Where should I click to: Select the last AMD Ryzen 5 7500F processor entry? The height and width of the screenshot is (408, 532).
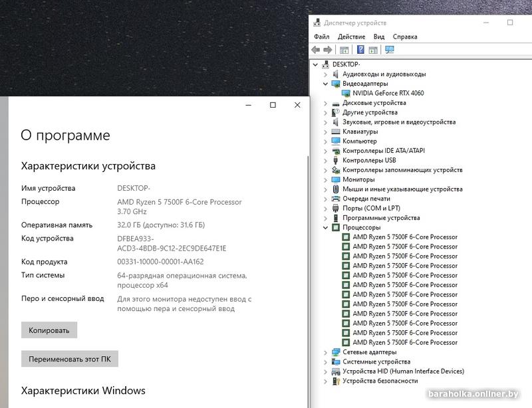pyautogui.click(x=405, y=342)
